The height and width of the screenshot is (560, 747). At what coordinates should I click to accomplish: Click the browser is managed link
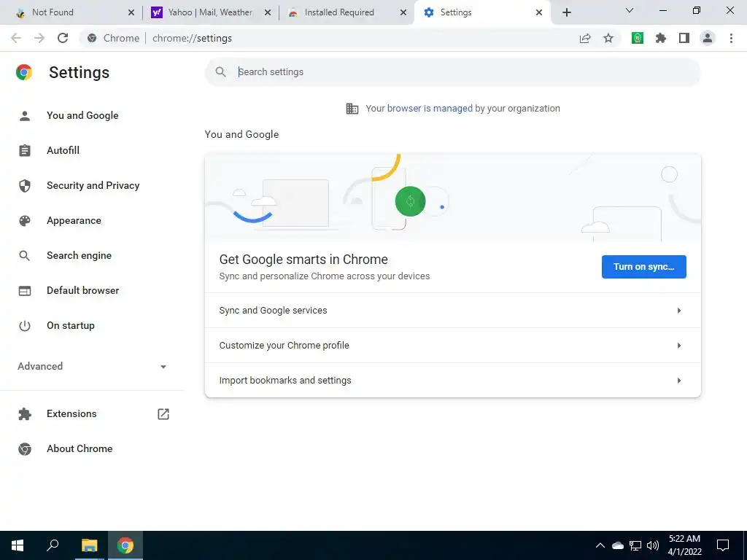430,109
